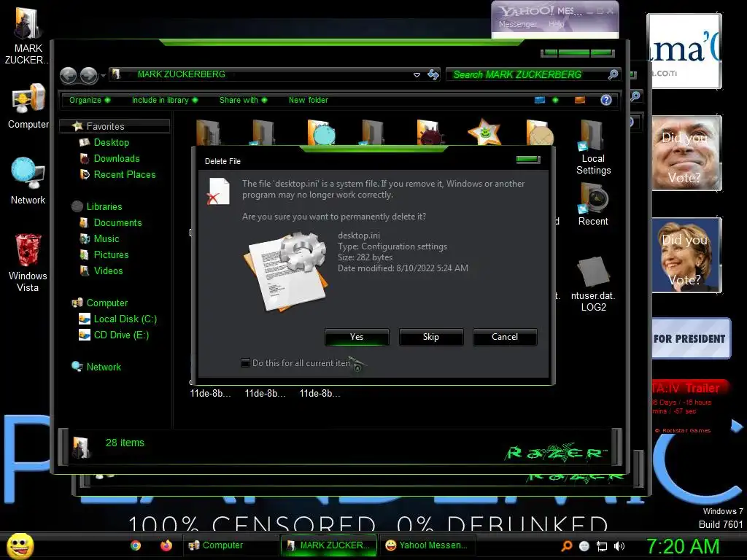Open Messenger menu in Yahoo window

[x=517, y=24]
